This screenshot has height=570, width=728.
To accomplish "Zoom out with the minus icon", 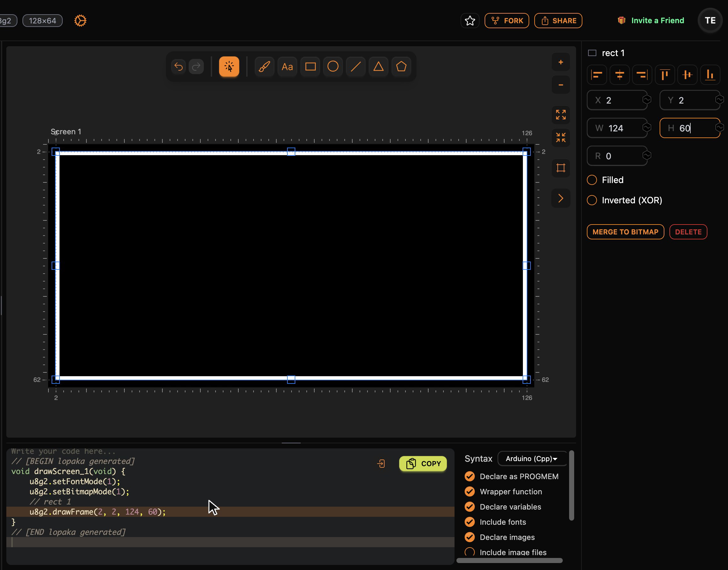I will tap(561, 85).
